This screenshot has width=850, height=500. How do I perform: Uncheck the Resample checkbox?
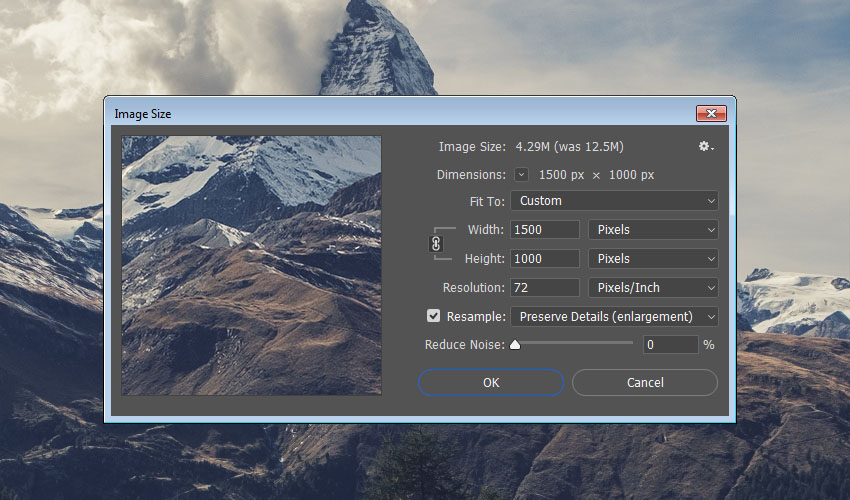point(433,316)
